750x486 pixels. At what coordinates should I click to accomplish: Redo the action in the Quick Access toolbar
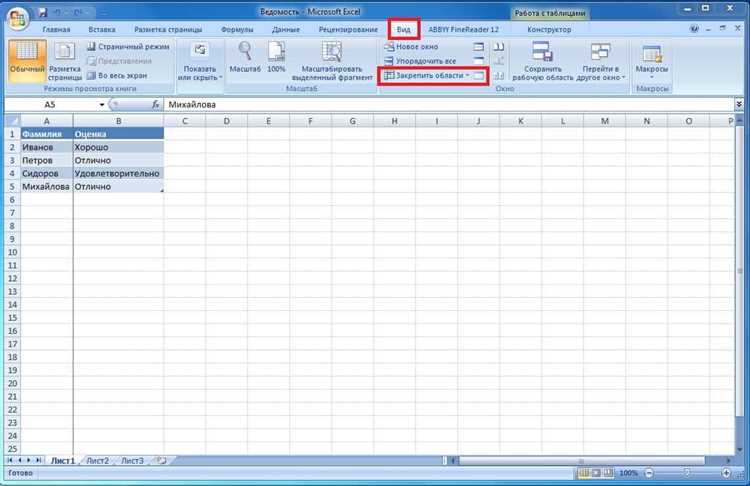[79, 12]
